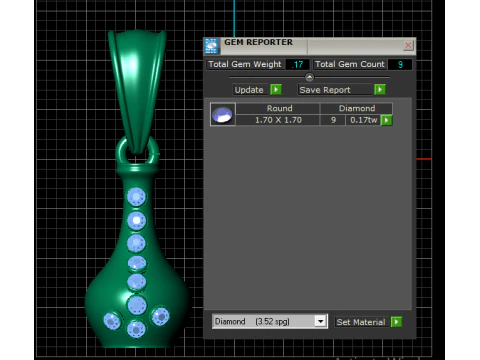
Task: Select the green bail at the pendant top
Action: [x=137, y=90]
